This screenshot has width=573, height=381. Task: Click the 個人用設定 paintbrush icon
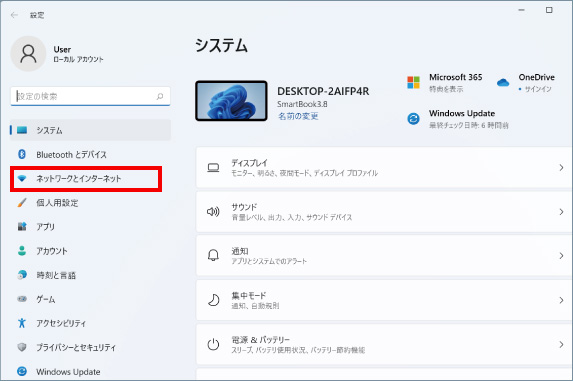(22, 202)
